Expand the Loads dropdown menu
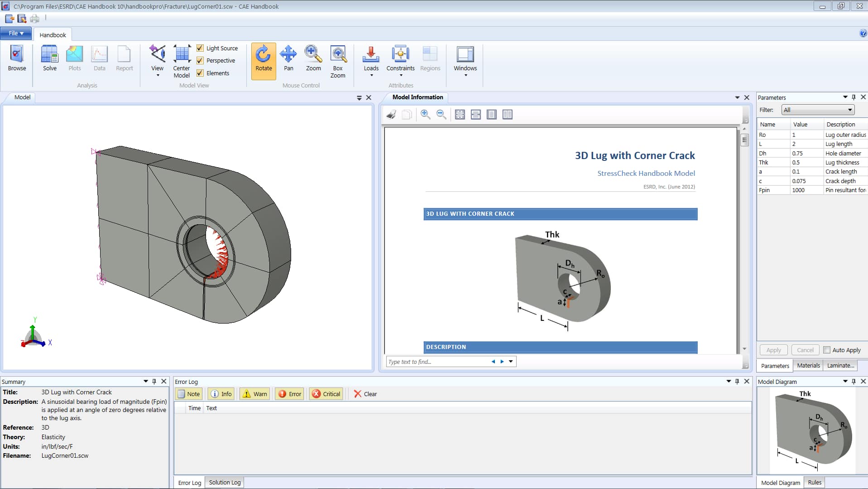This screenshot has width=868, height=489. click(x=371, y=75)
